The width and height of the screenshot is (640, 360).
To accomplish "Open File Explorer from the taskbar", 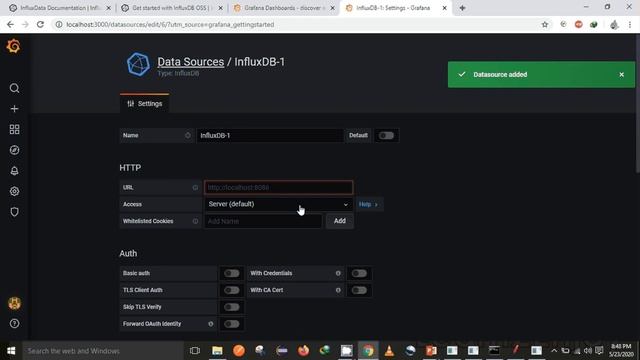I will (217, 351).
